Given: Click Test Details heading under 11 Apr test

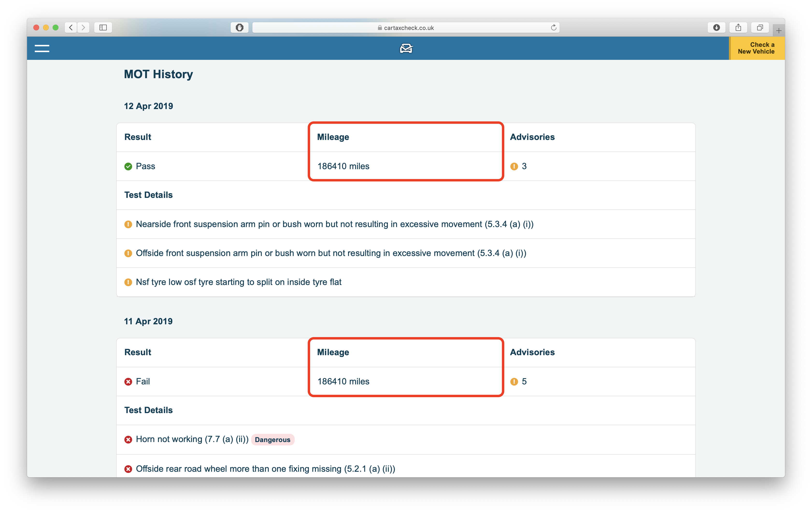Looking at the screenshot, I should (x=148, y=410).
